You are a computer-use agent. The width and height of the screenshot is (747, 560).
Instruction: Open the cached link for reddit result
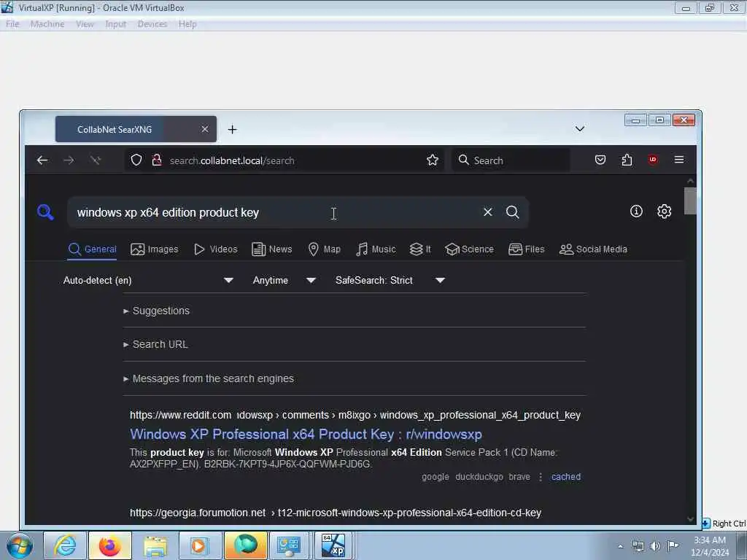pos(566,477)
